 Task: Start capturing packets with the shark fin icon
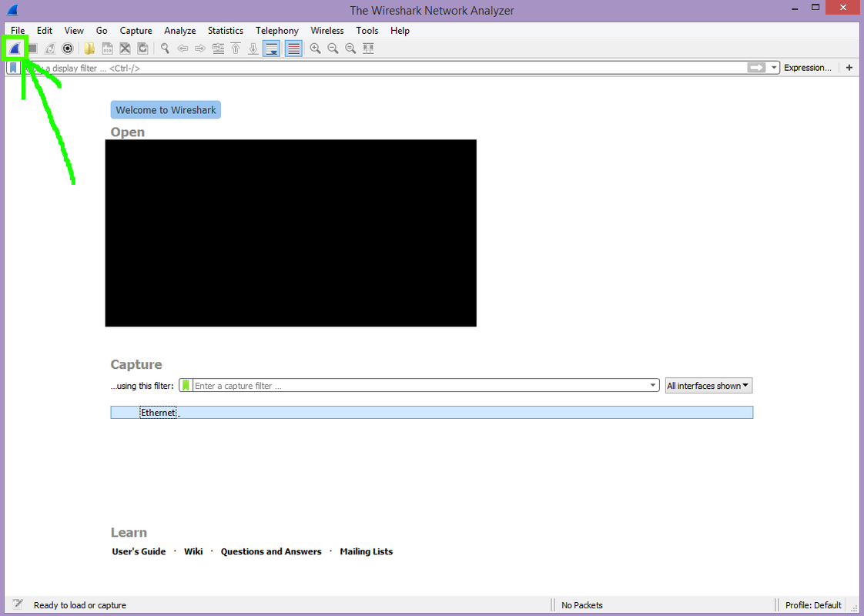point(15,49)
